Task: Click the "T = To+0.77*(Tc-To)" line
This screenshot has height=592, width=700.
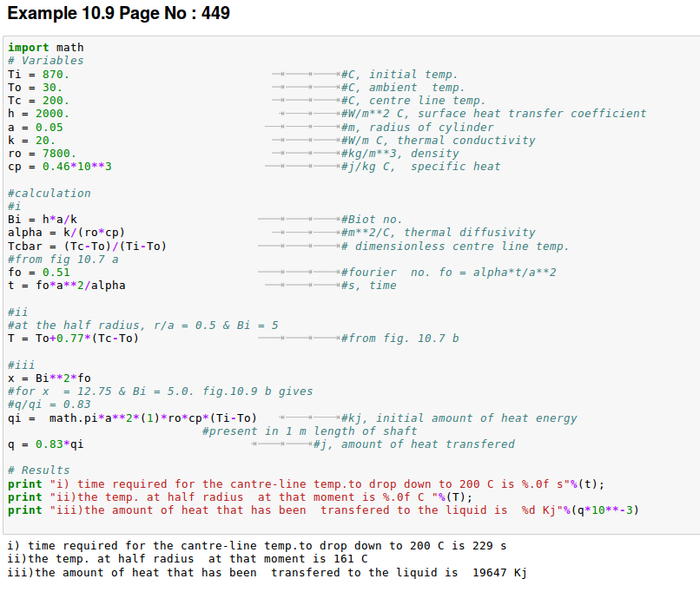Action: coord(73,339)
